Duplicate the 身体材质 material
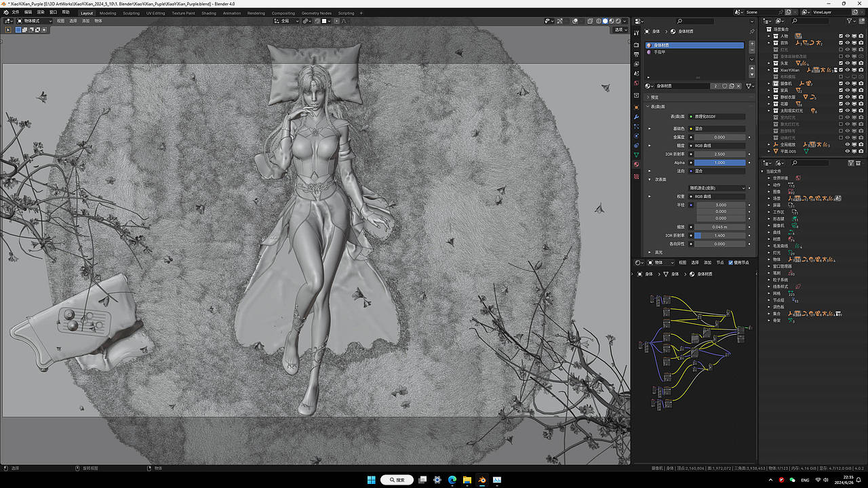The height and width of the screenshot is (488, 868). pyautogui.click(x=732, y=86)
